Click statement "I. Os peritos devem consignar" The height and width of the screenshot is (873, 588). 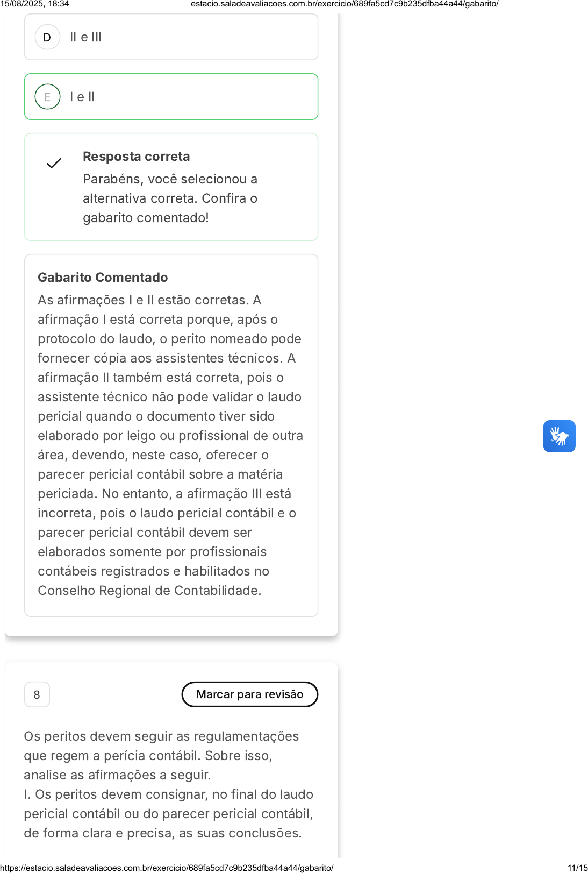pyautogui.click(x=168, y=794)
